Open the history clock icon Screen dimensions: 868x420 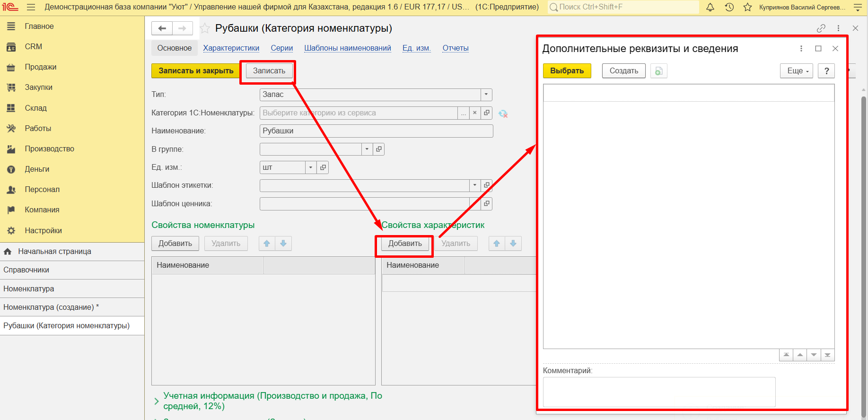click(729, 7)
